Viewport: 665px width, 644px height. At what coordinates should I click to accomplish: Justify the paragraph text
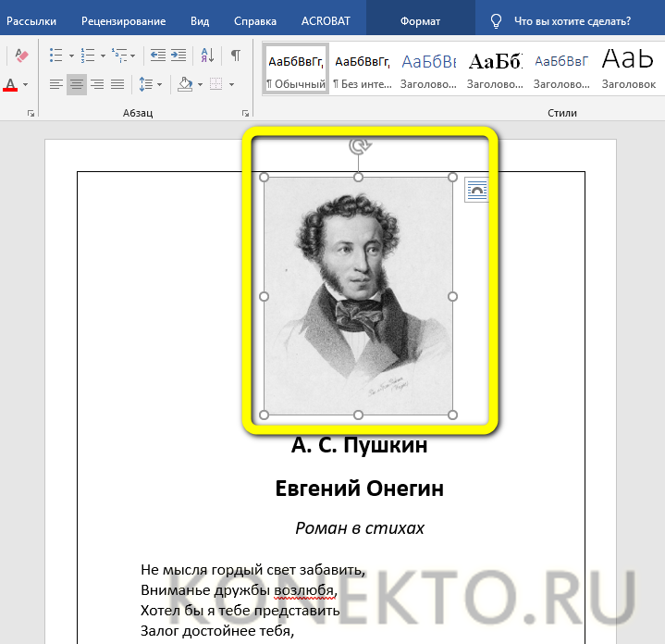coord(117,84)
